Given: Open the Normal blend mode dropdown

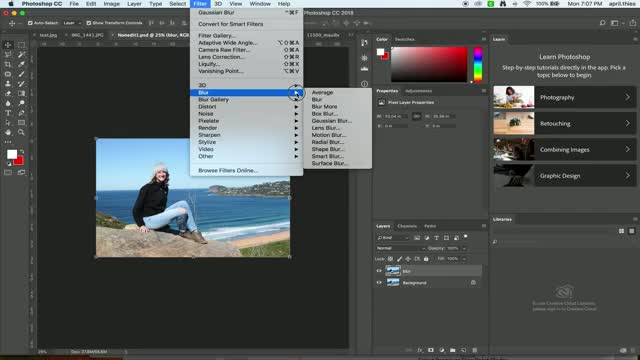Looking at the screenshot, I should [400, 248].
